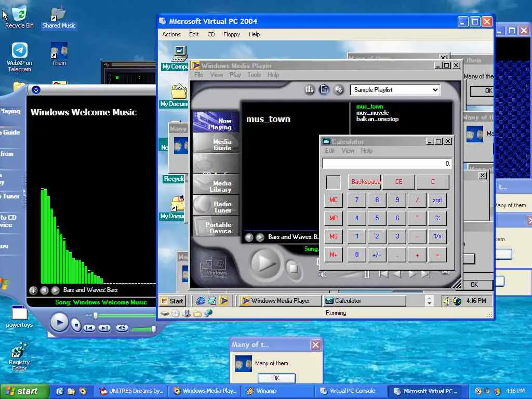Select the Now Playing tab in the guest Media Player
This screenshot has width=532, height=399.
coord(216,122)
